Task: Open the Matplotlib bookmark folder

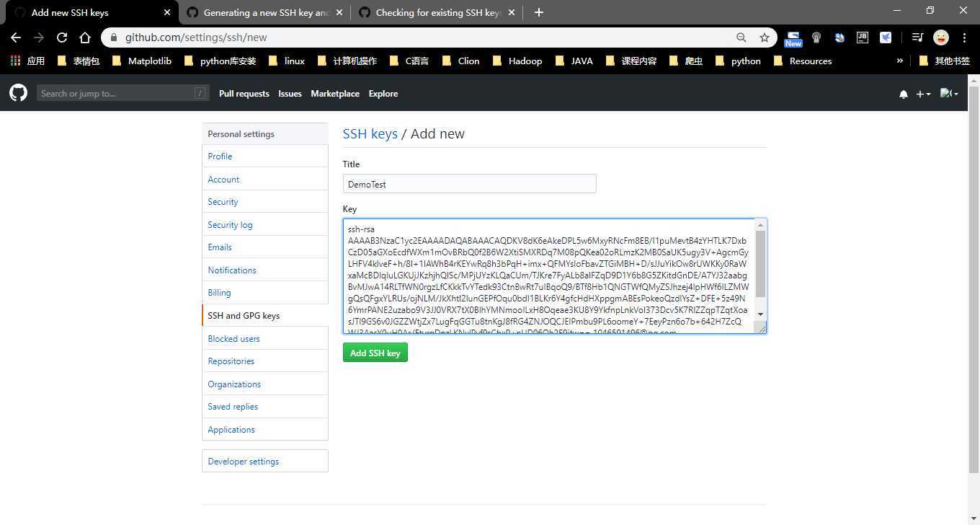Action: click(x=142, y=61)
